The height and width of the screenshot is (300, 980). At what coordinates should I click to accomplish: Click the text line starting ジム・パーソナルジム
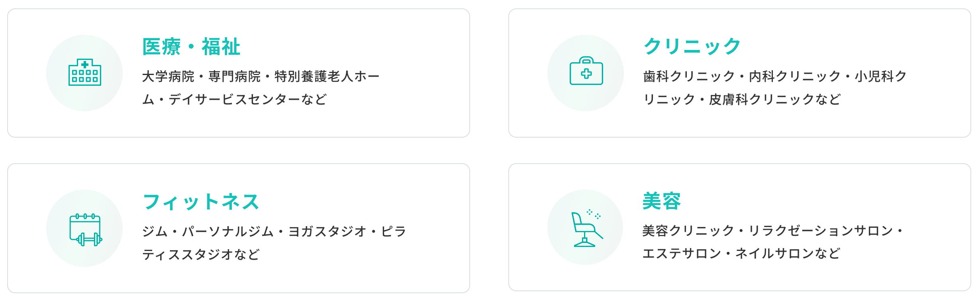point(274,231)
